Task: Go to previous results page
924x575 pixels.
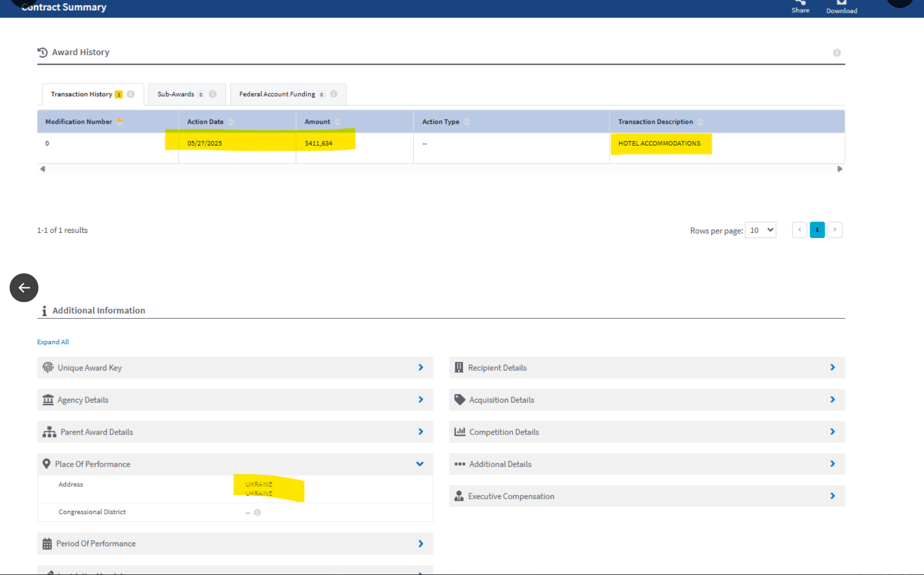Action: [800, 230]
